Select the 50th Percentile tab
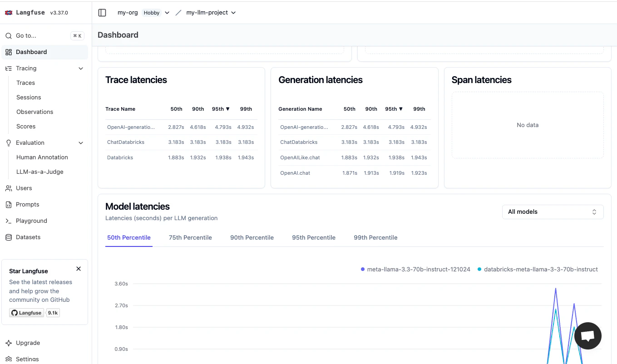This screenshot has height=364, width=617. (129, 238)
